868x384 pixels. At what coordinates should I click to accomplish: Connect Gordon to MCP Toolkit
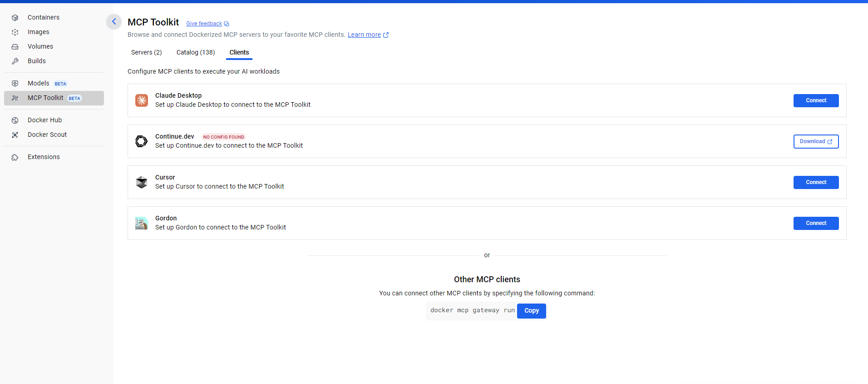(x=816, y=223)
